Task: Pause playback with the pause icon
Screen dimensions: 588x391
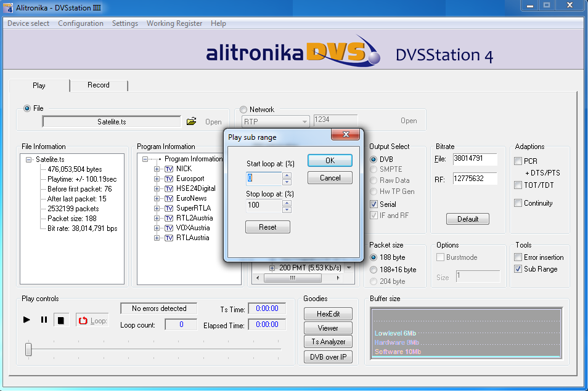Action: (44, 320)
